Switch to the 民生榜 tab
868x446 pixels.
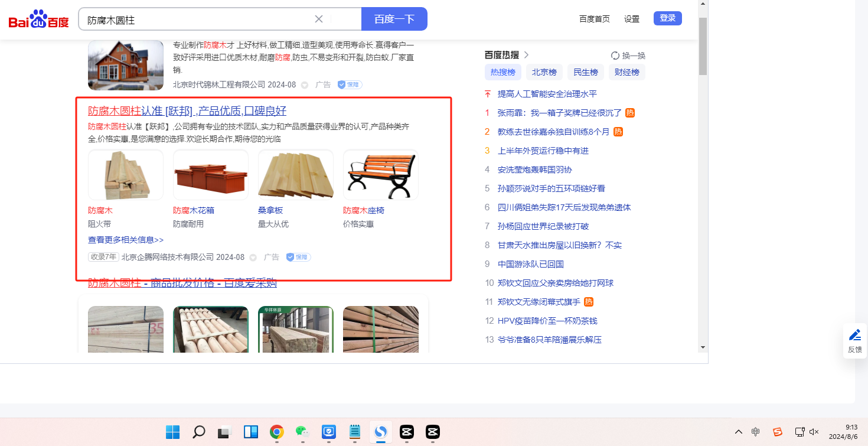586,72
